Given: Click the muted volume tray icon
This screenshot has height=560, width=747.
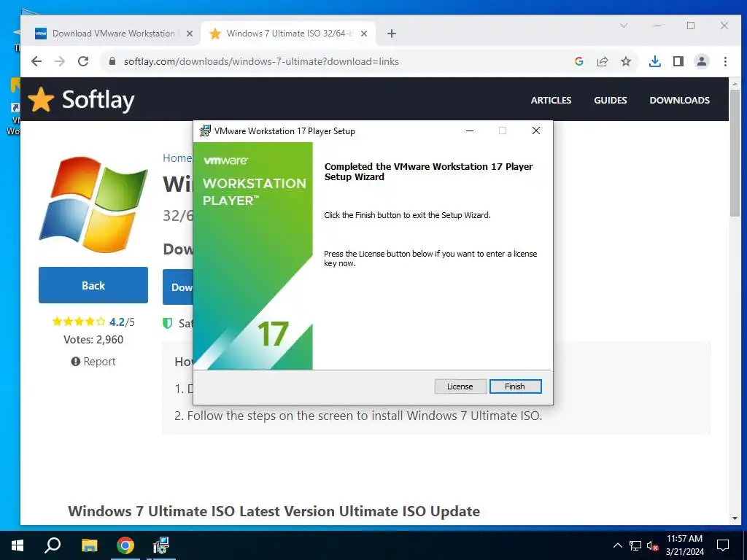Looking at the screenshot, I should point(653,545).
